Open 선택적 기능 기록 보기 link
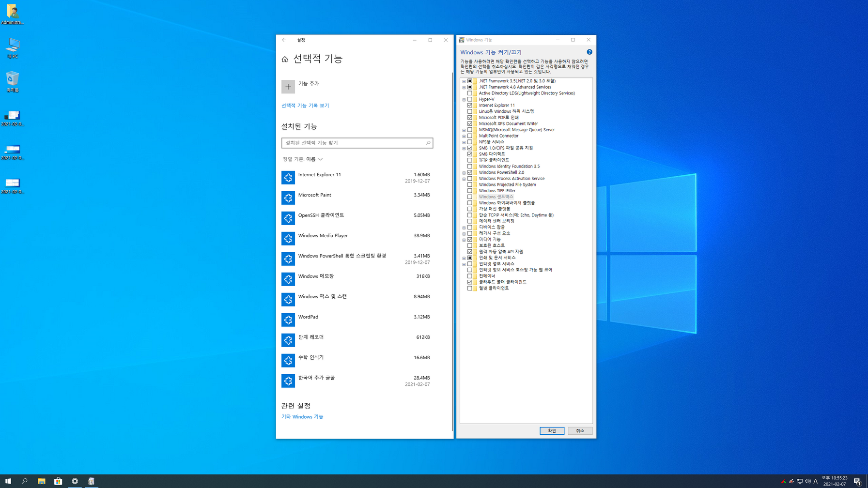Screen dimensions: 868x488 coord(305,106)
